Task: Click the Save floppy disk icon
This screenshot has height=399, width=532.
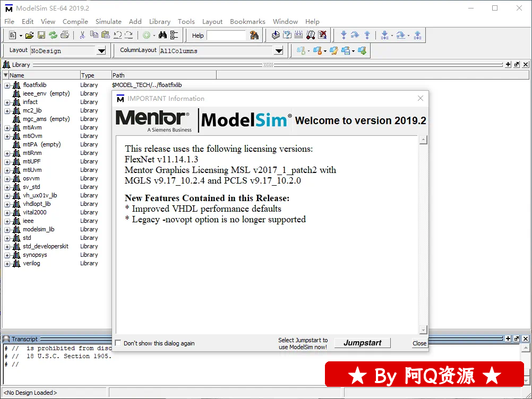Action: tap(41, 35)
